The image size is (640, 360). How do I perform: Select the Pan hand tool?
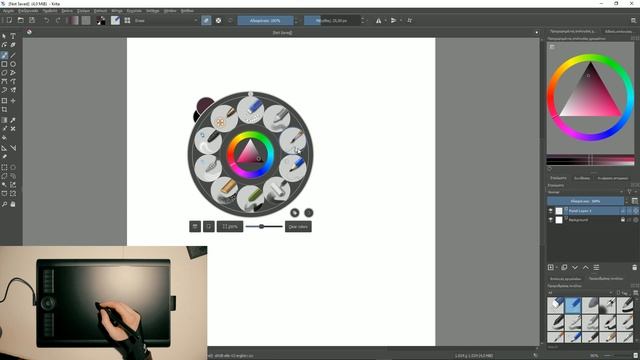[13, 204]
